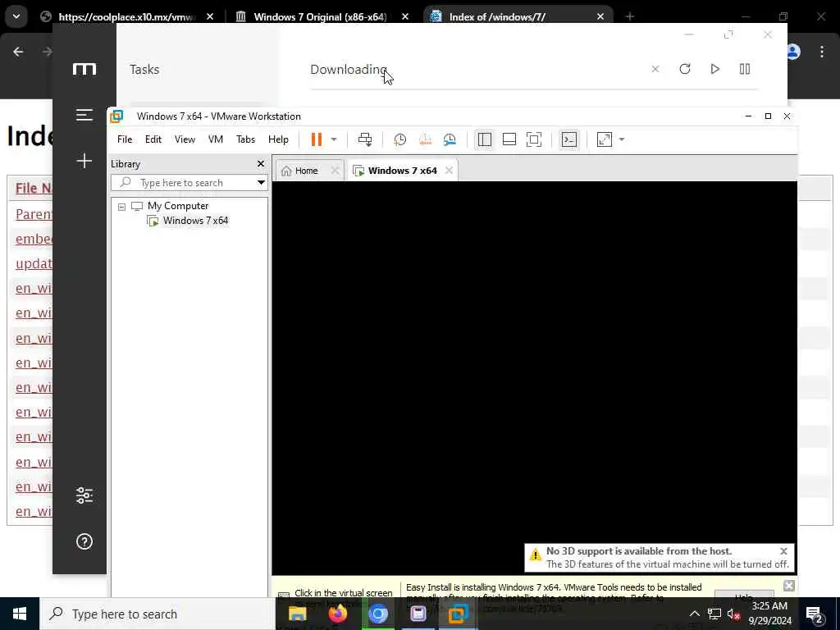
Task: Toggle the library sidebar view in toolbar
Action: (x=484, y=139)
